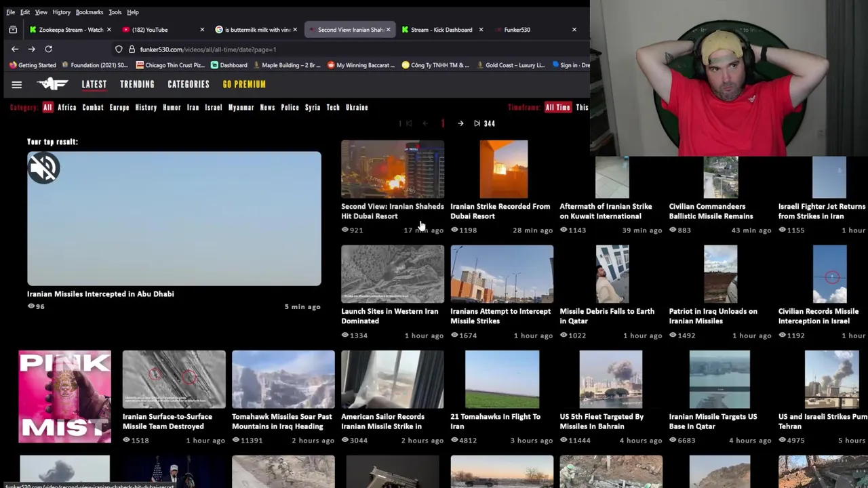The width and height of the screenshot is (868, 488).
Task: Open the LATEST section
Action: tap(94, 85)
